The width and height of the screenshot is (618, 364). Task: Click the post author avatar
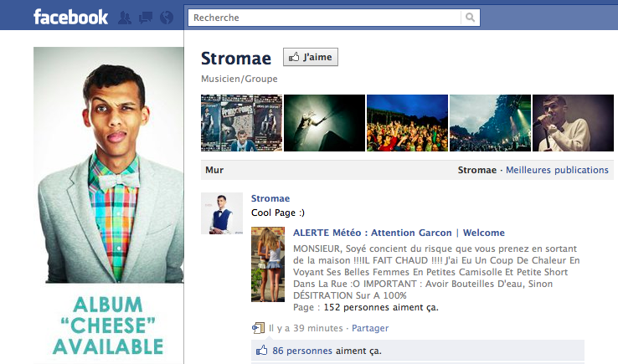(x=222, y=213)
